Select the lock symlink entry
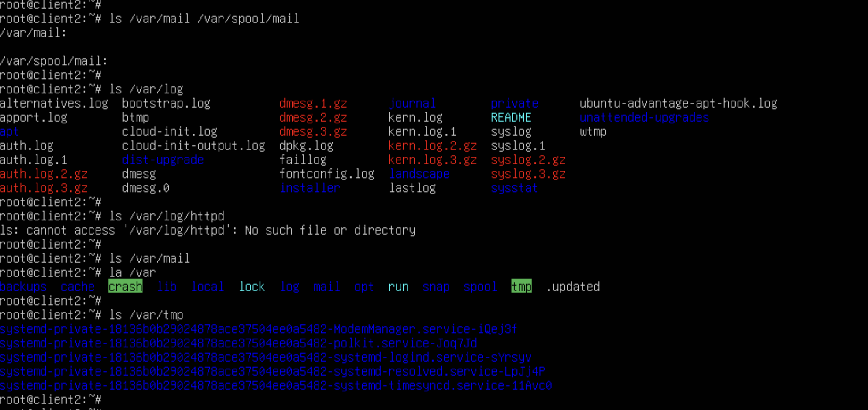The image size is (868, 410). [252, 287]
